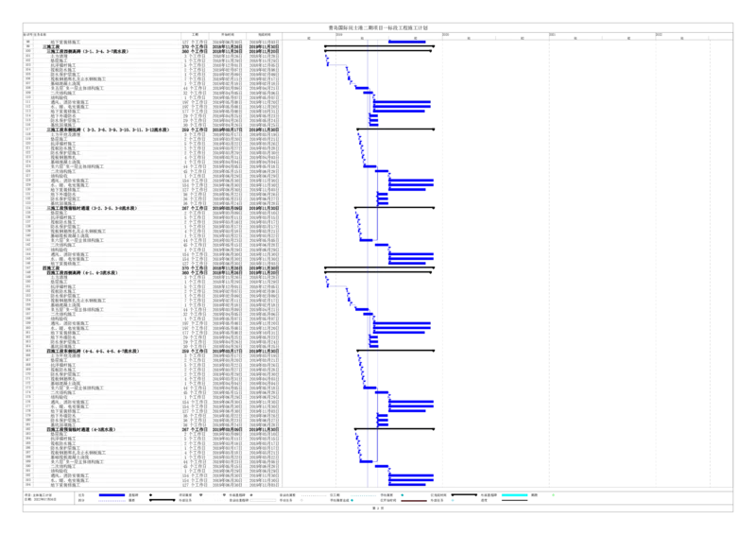This screenshot has height=535, width=756.
Task: Click the 360 个工作日 duration of 三施工段西侧高脚
Action: pyautogui.click(x=195, y=51)
